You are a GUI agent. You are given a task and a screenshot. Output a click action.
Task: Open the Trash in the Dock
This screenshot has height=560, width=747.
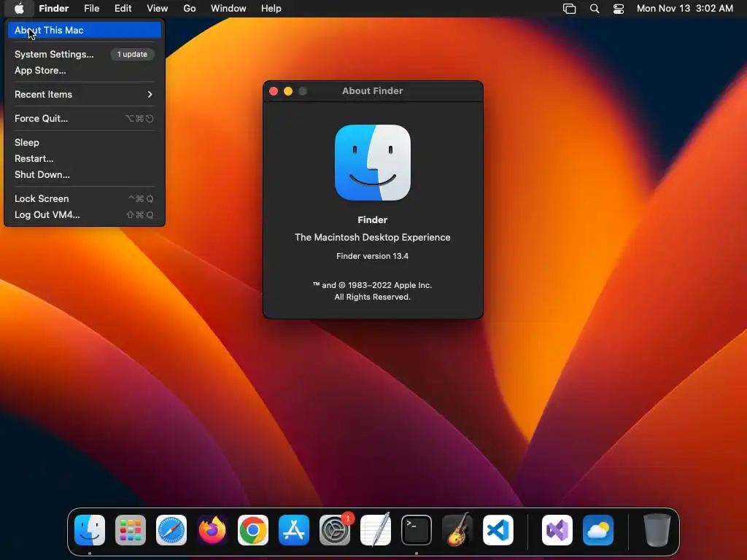coord(657,530)
